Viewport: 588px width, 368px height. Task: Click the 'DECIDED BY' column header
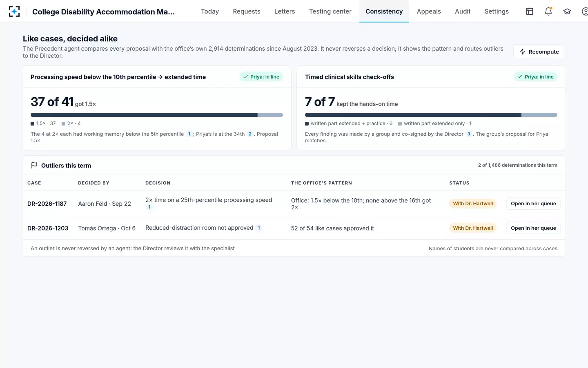pos(94,183)
